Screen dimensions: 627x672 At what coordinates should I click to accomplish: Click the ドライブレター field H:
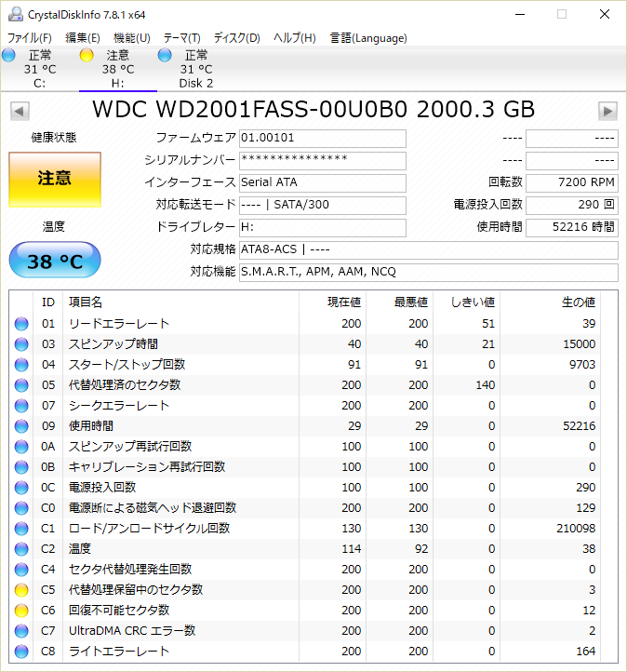323,228
